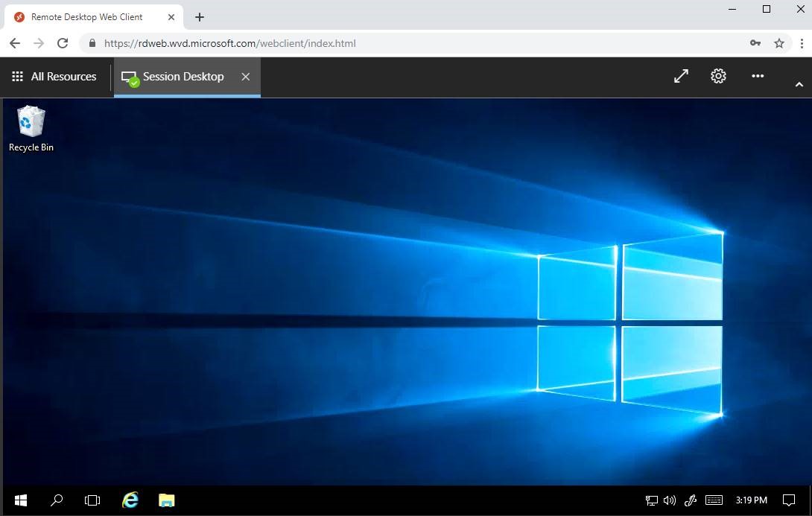Enter full screen with the diagonal arrows icon
This screenshot has width=812, height=516.
(x=681, y=76)
